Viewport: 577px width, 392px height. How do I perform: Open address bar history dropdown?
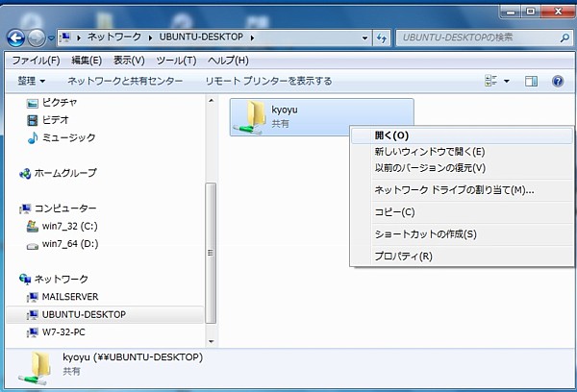364,37
